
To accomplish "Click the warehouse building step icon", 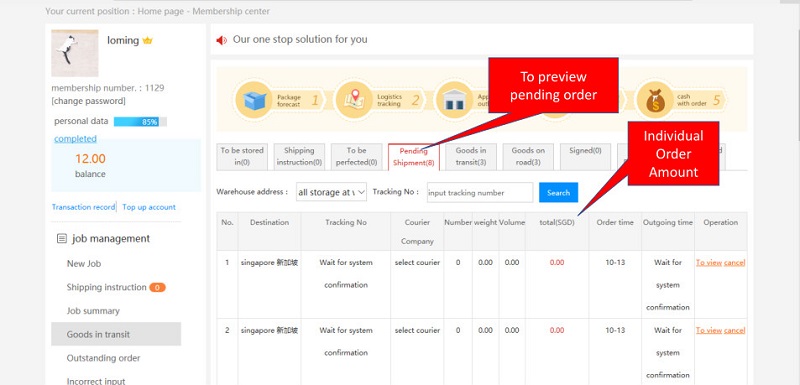I will click(x=454, y=100).
